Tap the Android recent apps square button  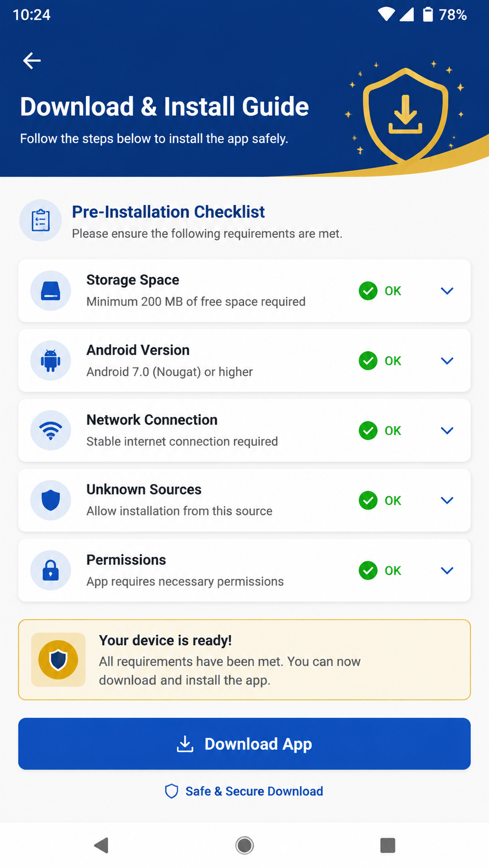coord(388,845)
